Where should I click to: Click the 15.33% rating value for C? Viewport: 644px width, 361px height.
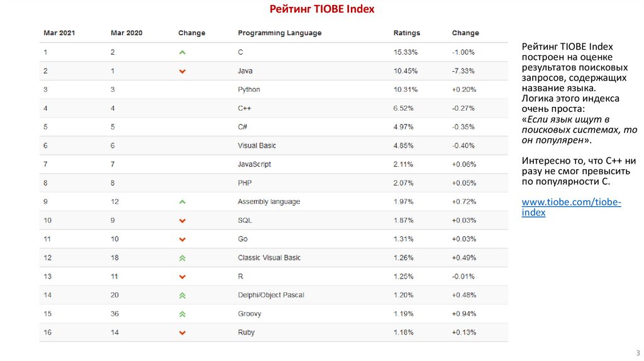point(404,52)
